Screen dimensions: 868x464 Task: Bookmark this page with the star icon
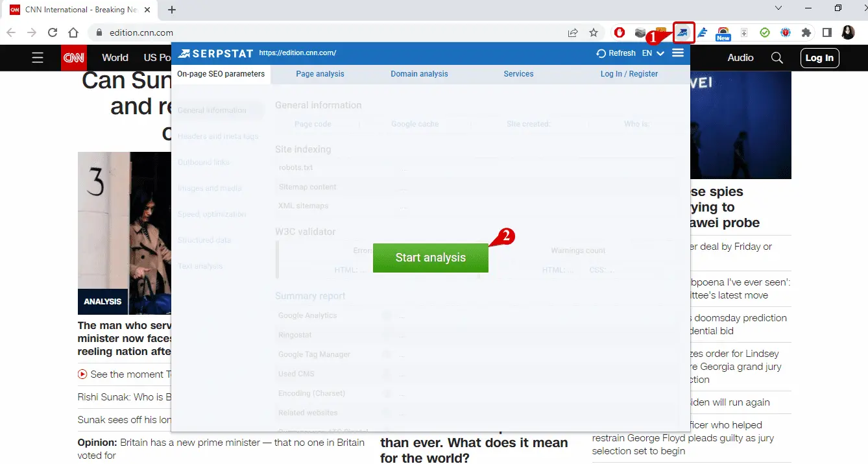[x=594, y=32]
